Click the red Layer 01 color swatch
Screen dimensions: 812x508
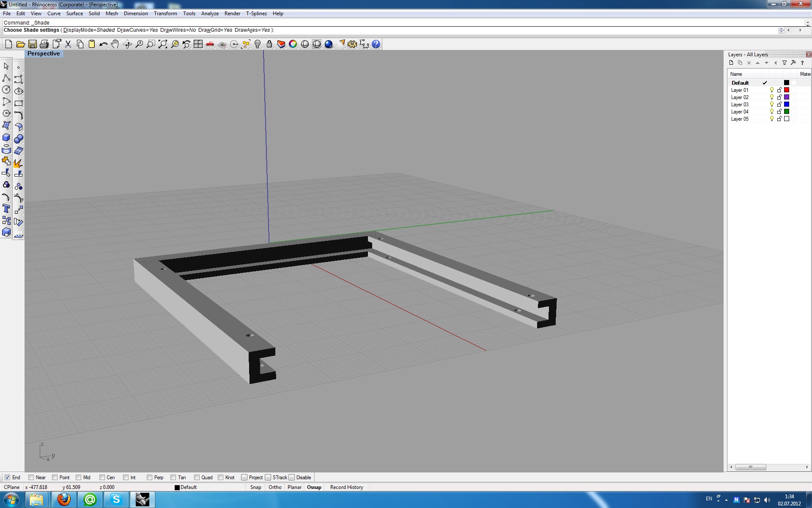pyautogui.click(x=787, y=90)
